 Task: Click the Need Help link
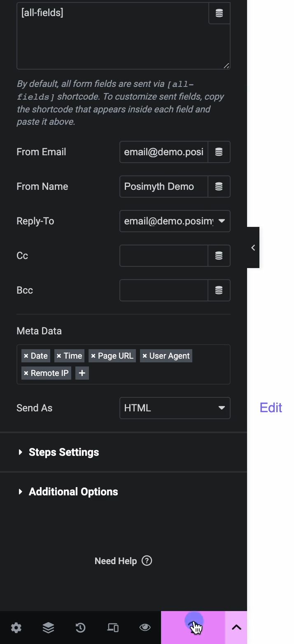pos(123,561)
